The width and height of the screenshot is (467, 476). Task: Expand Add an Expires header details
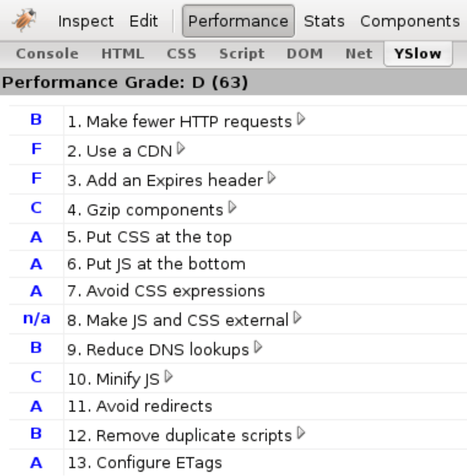[x=271, y=178]
